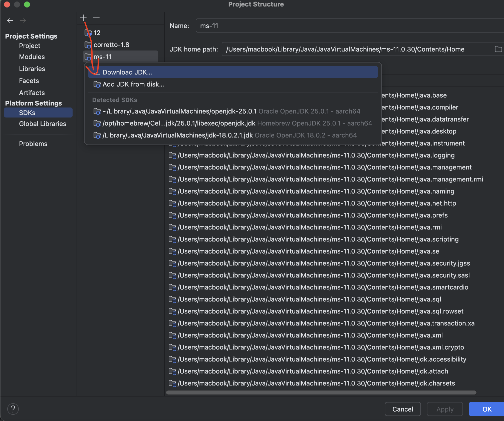Image resolution: width=504 pixels, height=421 pixels.
Task: Select the java.xml.crypto classpath entry
Action: click(x=316, y=347)
